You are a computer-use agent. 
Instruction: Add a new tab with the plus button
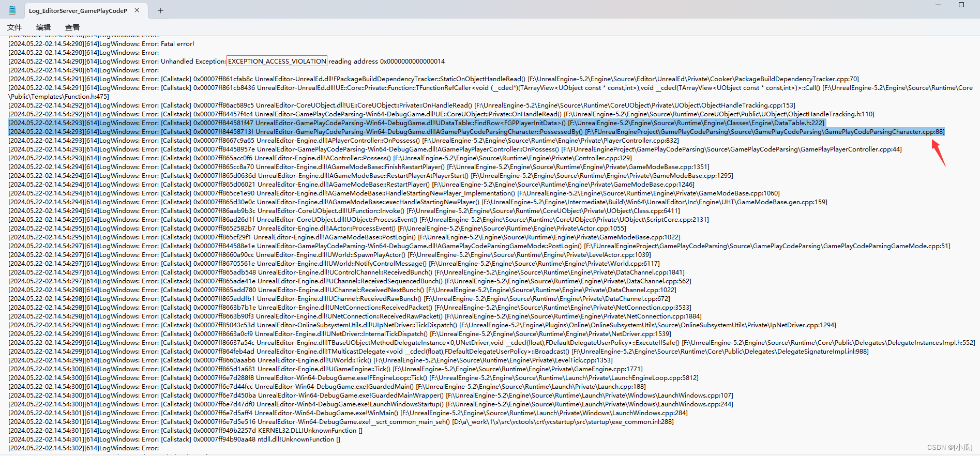tap(160, 10)
